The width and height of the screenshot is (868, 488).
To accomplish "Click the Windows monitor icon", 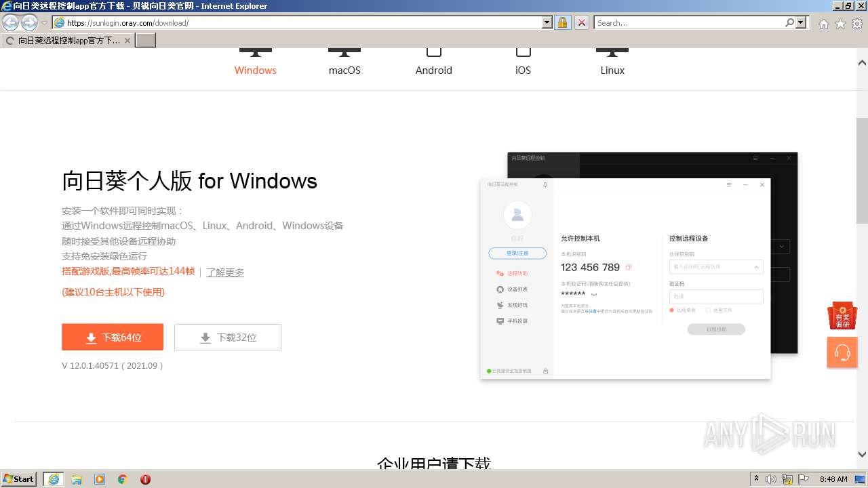I will tap(255, 53).
